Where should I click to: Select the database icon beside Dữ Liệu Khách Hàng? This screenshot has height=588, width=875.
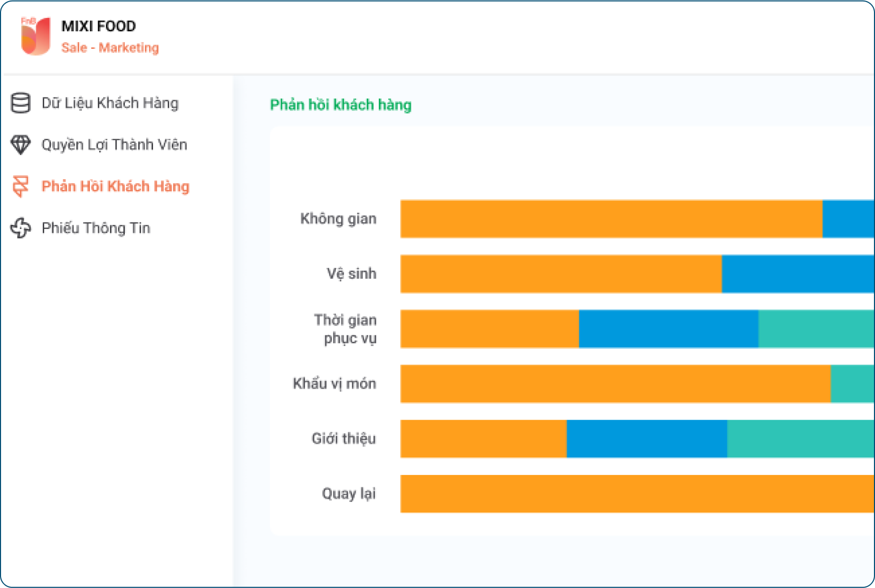tap(21, 103)
